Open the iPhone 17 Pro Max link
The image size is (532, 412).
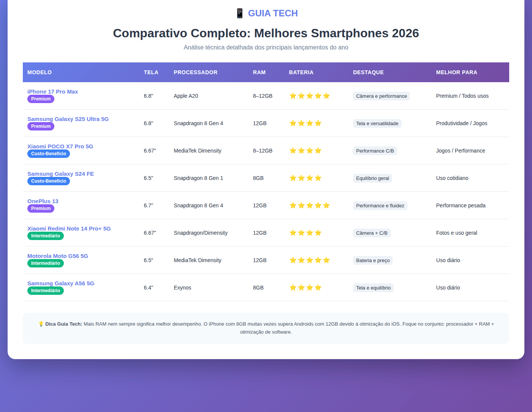pos(53,92)
